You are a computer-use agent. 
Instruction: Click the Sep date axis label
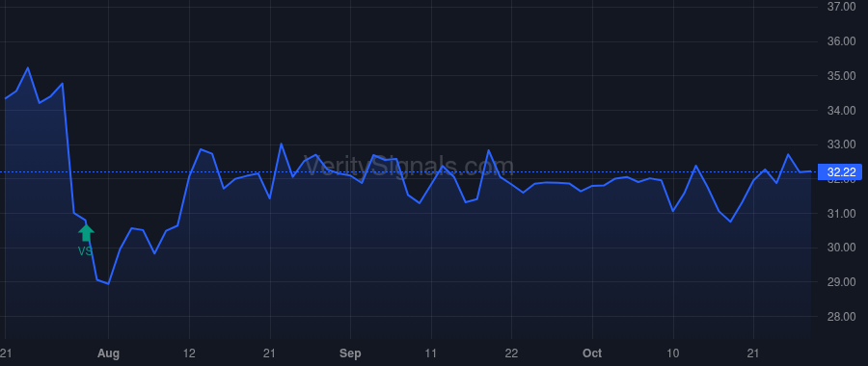(350, 353)
